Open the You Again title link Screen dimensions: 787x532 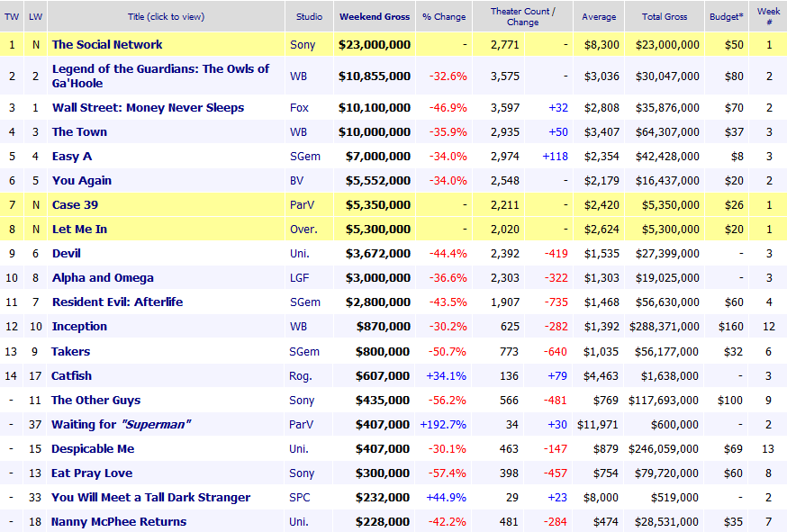(82, 181)
